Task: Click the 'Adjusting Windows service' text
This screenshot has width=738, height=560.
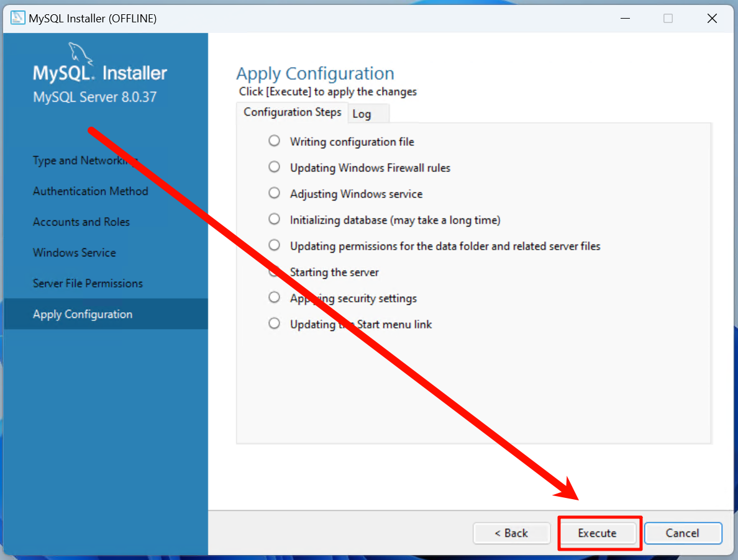Action: (357, 194)
